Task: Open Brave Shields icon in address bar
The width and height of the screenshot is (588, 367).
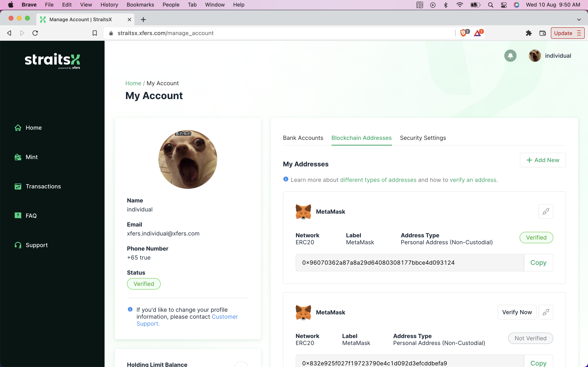Action: pyautogui.click(x=463, y=33)
